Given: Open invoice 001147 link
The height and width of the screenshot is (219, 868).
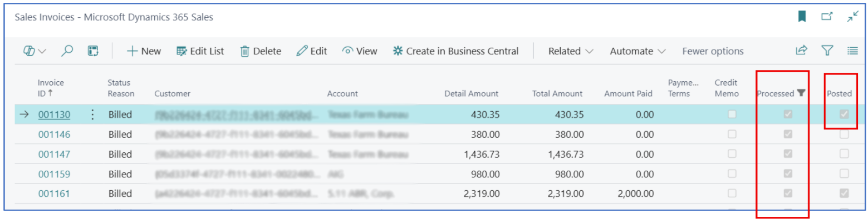Looking at the screenshot, I should click(54, 154).
